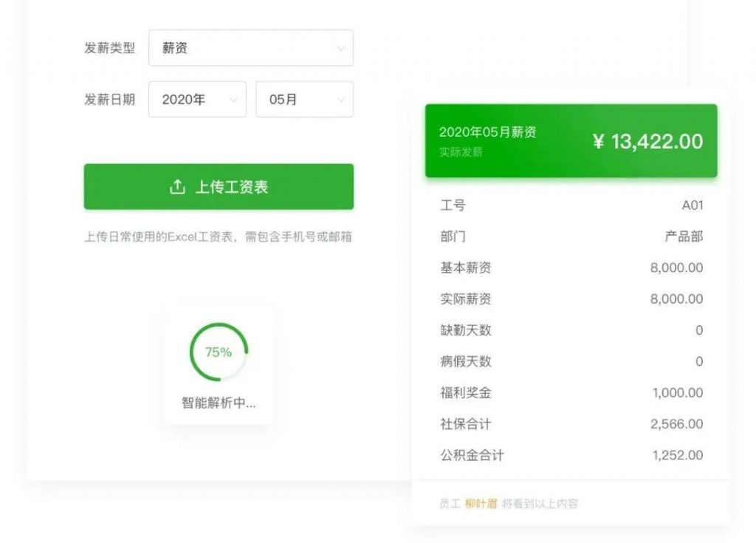
Task: Click the 2020年05月薪资 payslip header title
Action: pyautogui.click(x=487, y=132)
